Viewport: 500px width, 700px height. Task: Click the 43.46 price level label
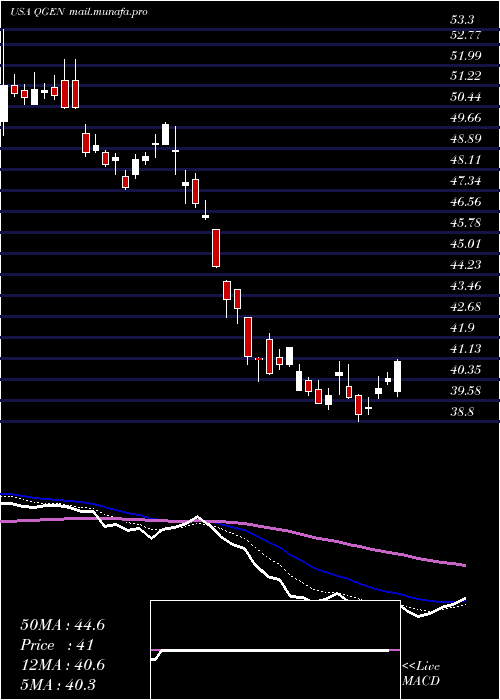tap(466, 286)
